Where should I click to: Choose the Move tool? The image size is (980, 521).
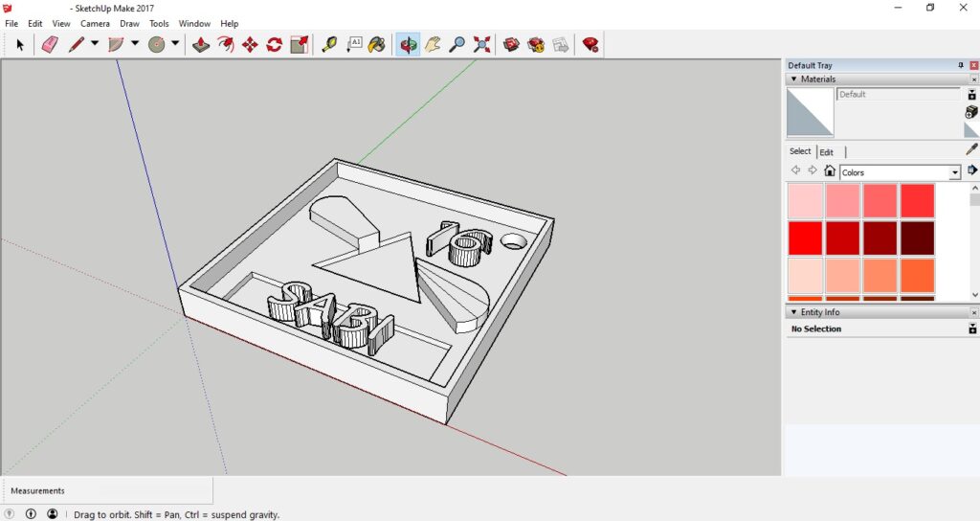(250, 44)
